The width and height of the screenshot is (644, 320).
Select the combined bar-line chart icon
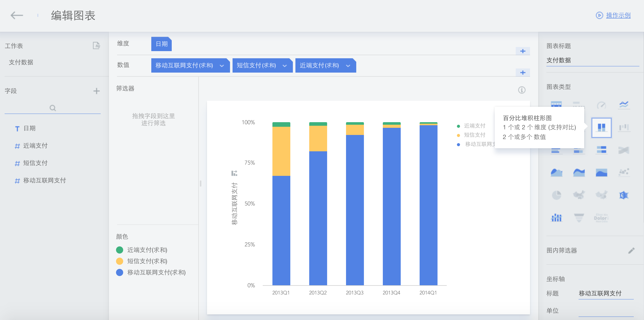(x=556, y=218)
